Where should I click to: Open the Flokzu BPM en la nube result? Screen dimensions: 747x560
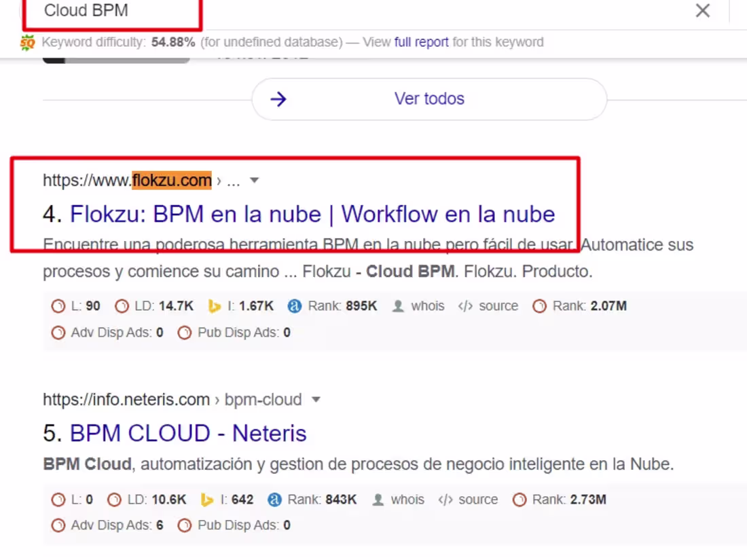coord(312,214)
